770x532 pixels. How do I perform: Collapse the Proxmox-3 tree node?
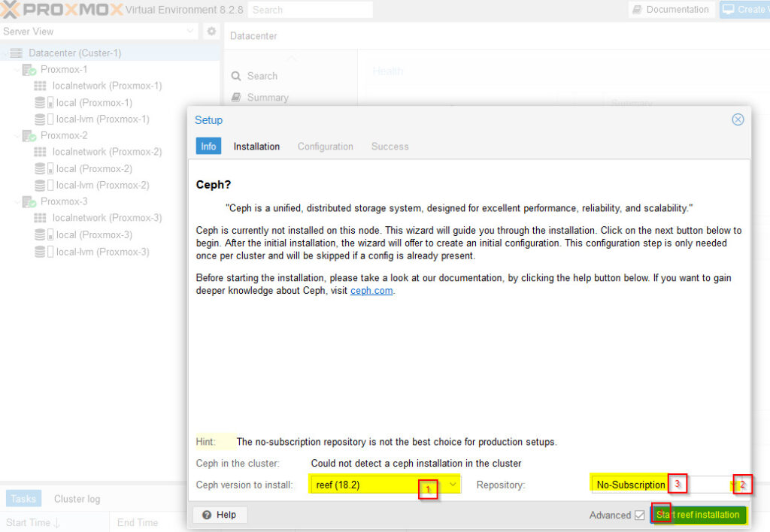coord(17,201)
